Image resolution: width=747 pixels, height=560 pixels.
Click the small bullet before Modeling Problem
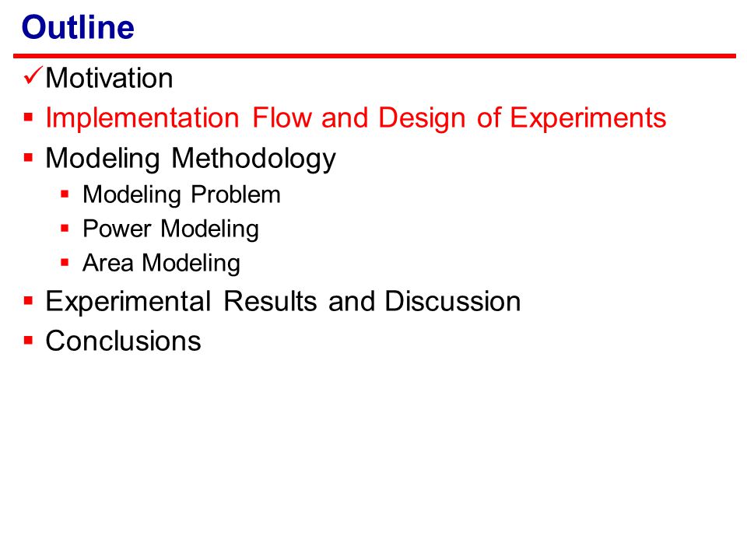(65, 194)
